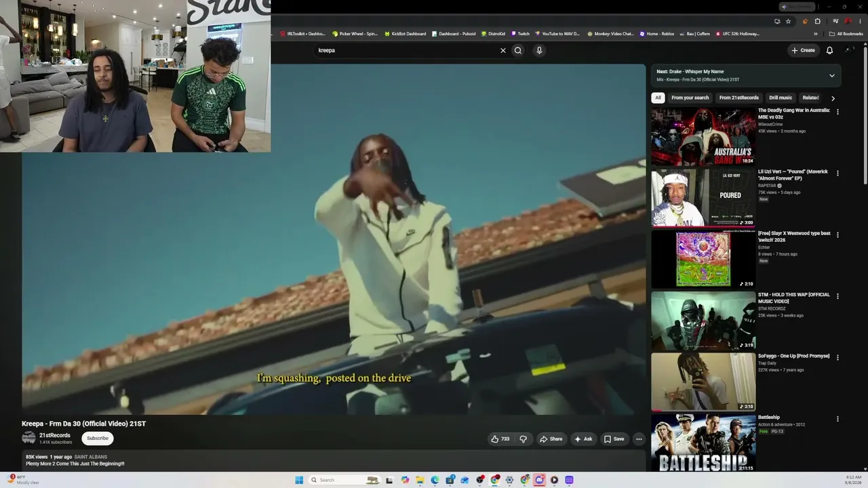Open the Twitch bookmark

point(520,34)
